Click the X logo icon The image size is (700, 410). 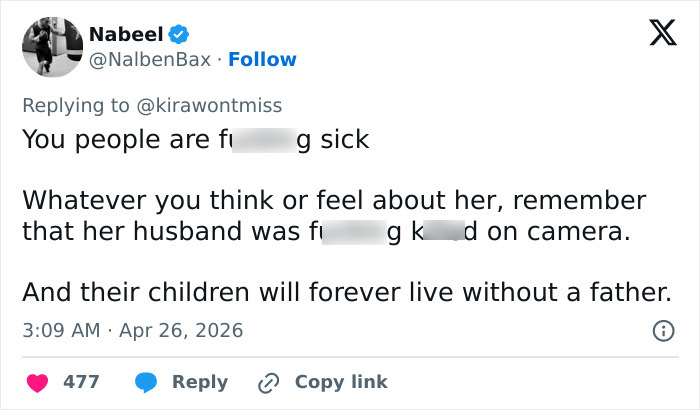coord(655,35)
